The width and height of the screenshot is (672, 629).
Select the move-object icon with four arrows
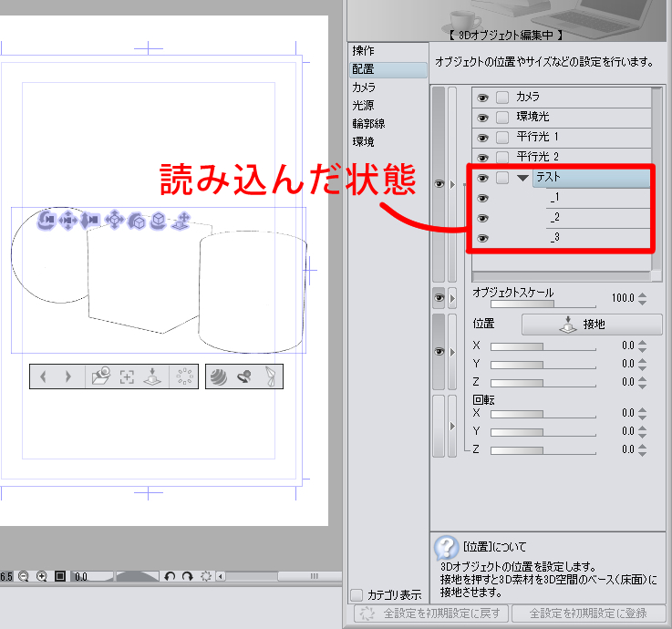coord(114,220)
